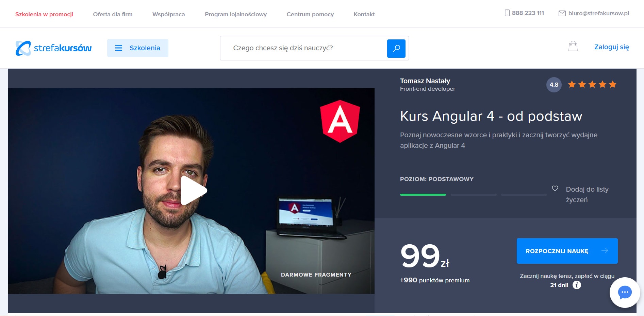Screen dimensions: 644x316
Task: Click the 4.8 rating badge
Action: (554, 85)
